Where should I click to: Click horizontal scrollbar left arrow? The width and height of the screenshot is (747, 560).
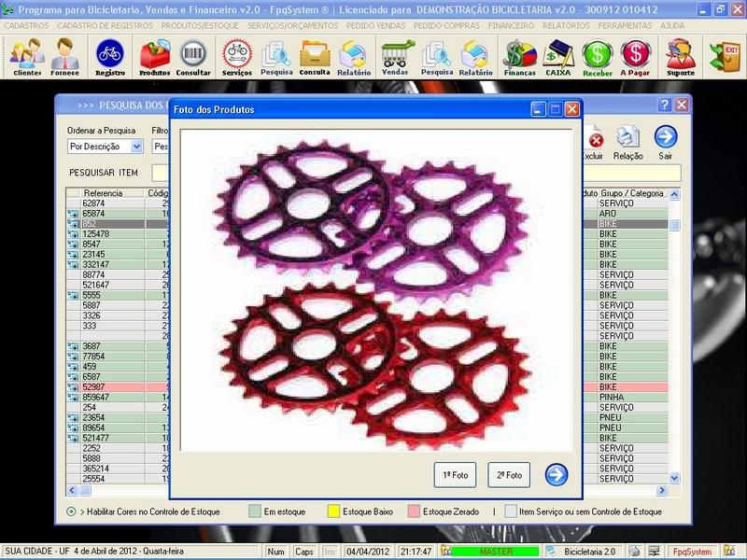(x=72, y=490)
